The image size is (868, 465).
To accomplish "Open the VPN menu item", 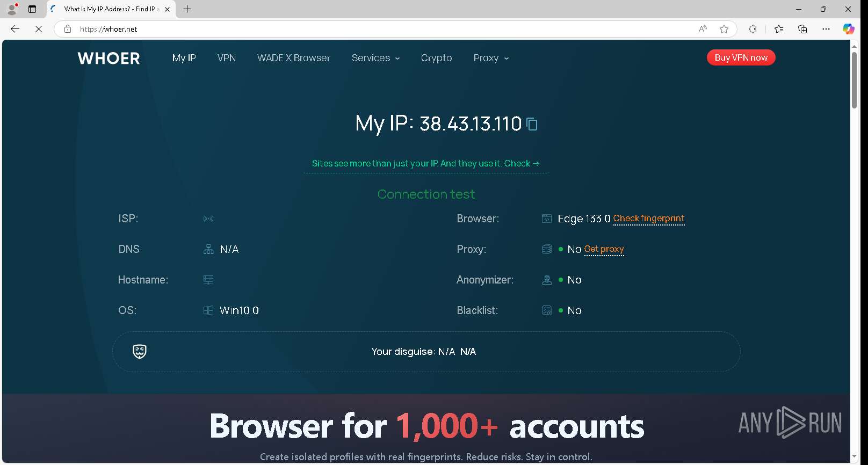I will [227, 58].
